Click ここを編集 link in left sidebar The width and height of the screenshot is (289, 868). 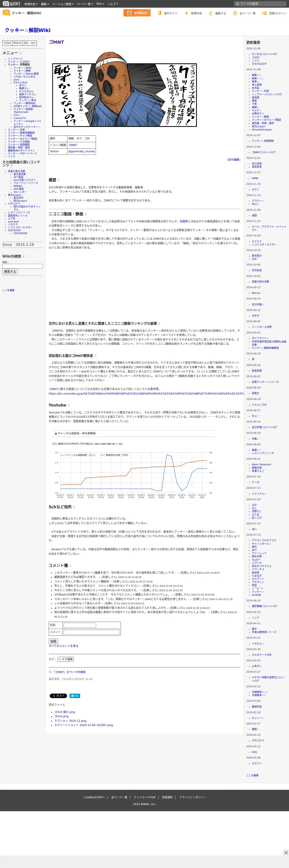pos(8,290)
